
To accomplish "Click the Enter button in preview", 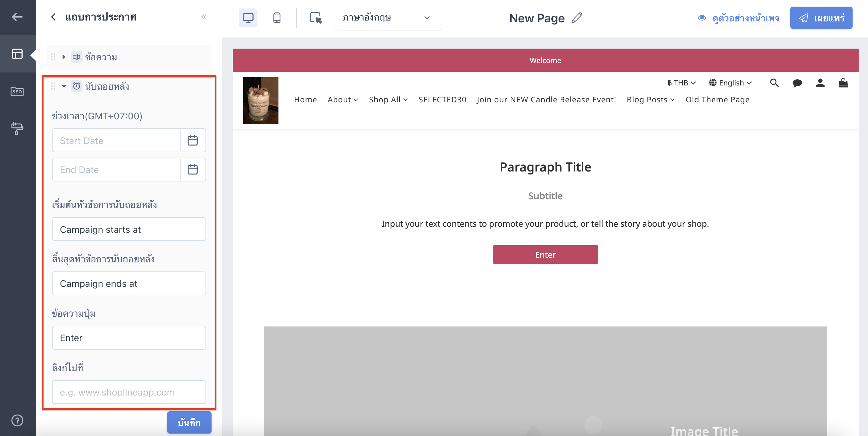I will click(x=545, y=255).
